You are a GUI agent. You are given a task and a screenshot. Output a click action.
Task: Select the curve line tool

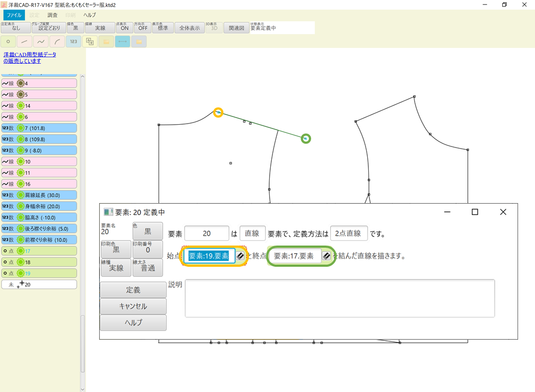(40, 41)
